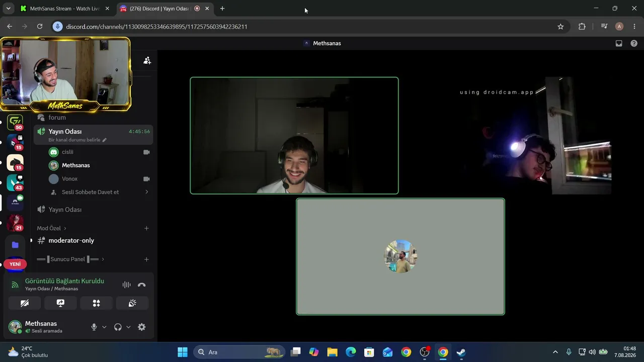Image resolution: width=644 pixels, height=362 pixels.
Task: Open the server with the 50 badge
Action: (x=15, y=122)
